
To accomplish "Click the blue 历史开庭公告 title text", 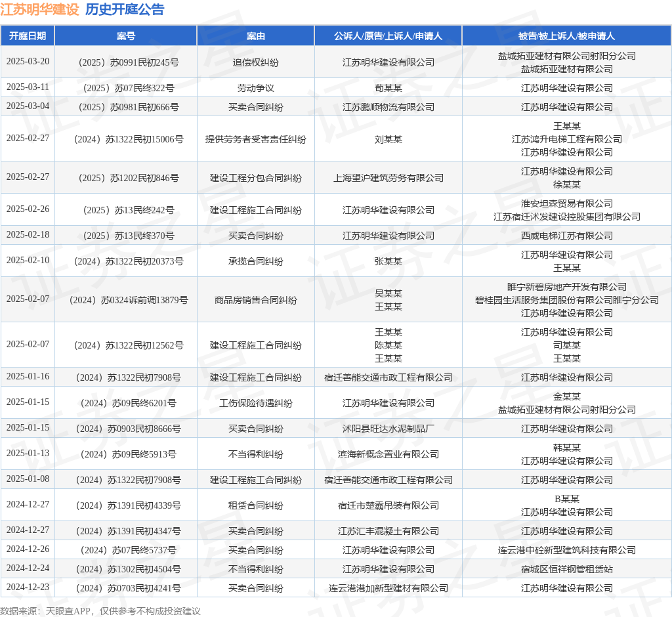I will (125, 9).
